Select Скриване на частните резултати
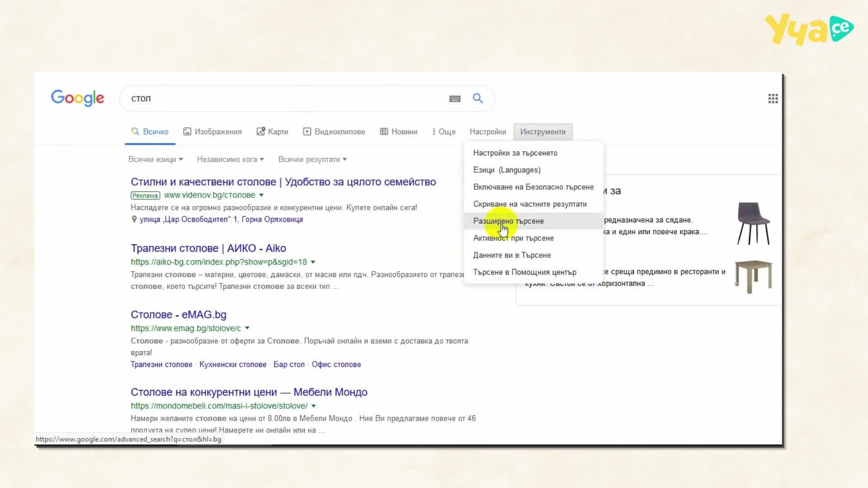Image resolution: width=868 pixels, height=488 pixels. (x=533, y=204)
